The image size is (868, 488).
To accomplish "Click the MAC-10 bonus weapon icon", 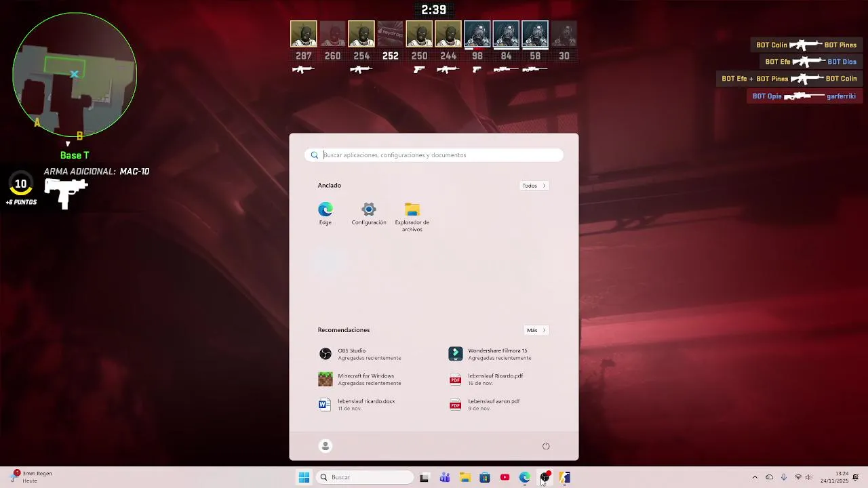I will tap(66, 193).
